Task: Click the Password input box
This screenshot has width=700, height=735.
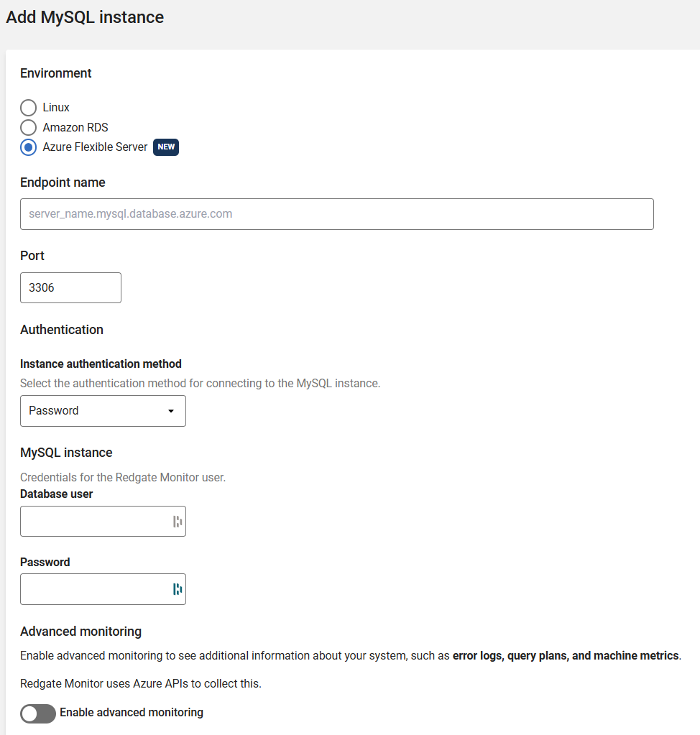Action: pyautogui.click(x=93, y=589)
